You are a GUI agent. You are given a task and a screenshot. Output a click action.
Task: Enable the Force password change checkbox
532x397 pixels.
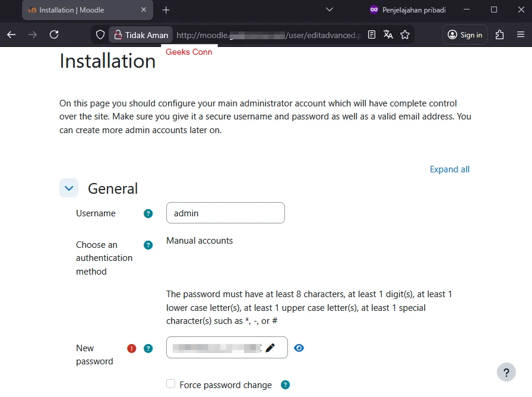pyautogui.click(x=170, y=385)
